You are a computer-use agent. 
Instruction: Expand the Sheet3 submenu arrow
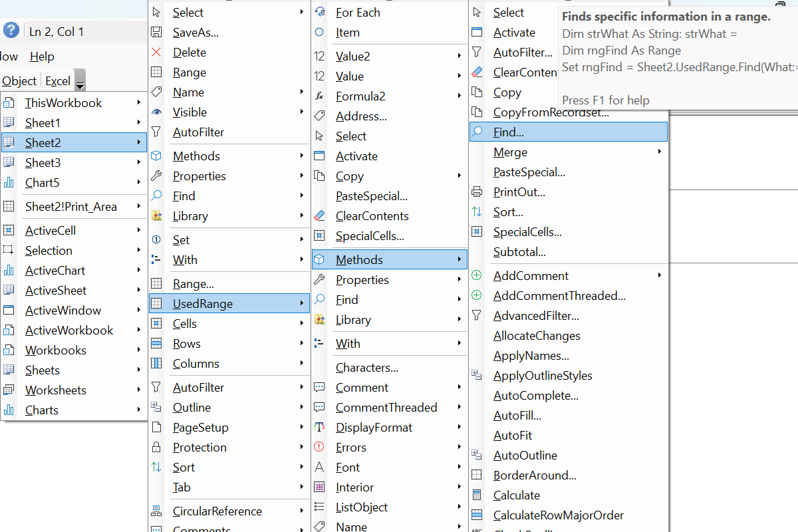(x=139, y=162)
